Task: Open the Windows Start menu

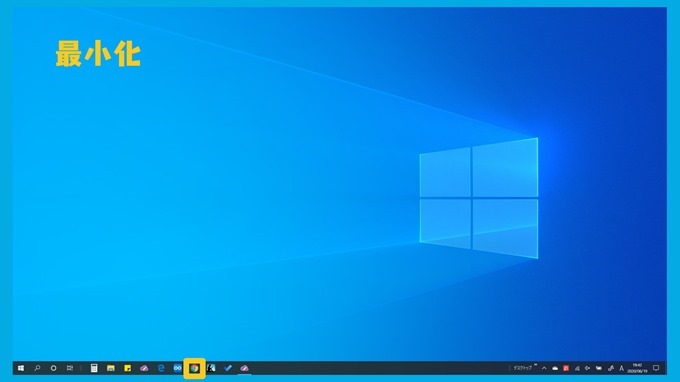Action: tap(21, 368)
